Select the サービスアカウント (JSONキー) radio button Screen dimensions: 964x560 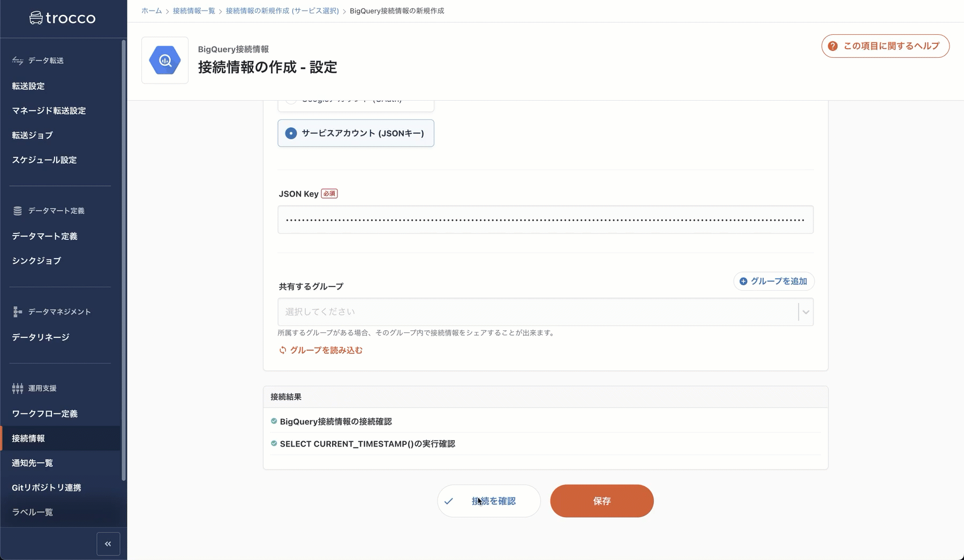[291, 133]
